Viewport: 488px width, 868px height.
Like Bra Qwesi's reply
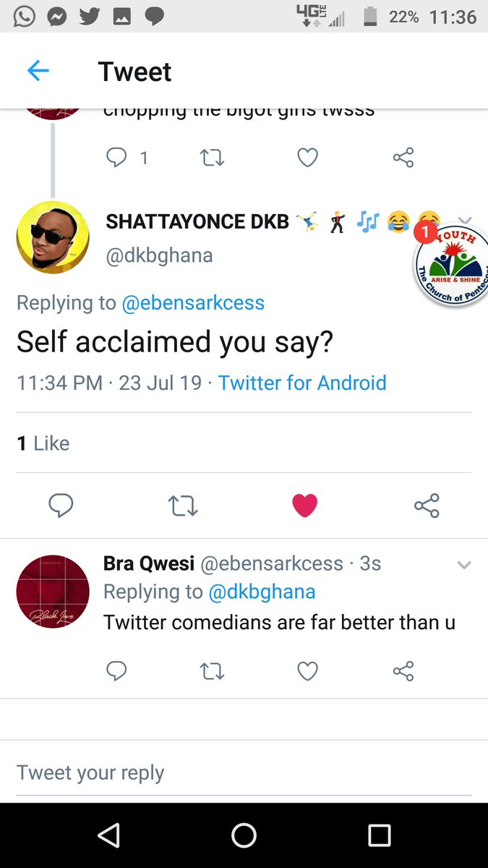308,671
